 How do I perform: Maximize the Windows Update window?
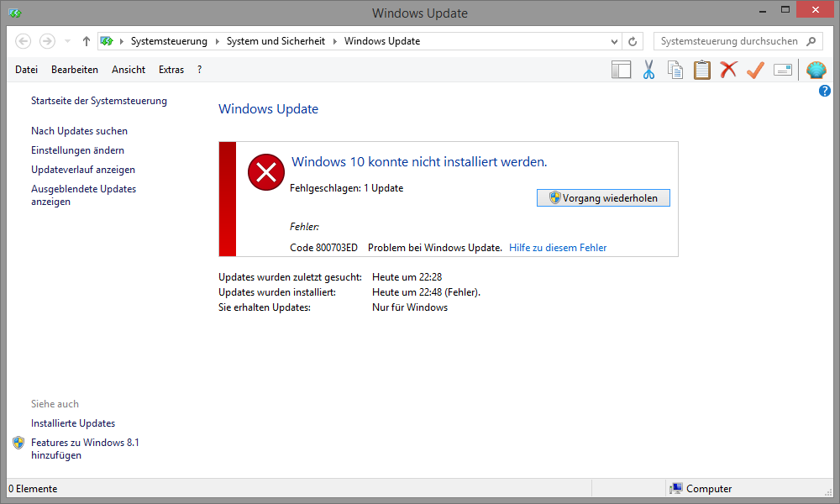(785, 10)
